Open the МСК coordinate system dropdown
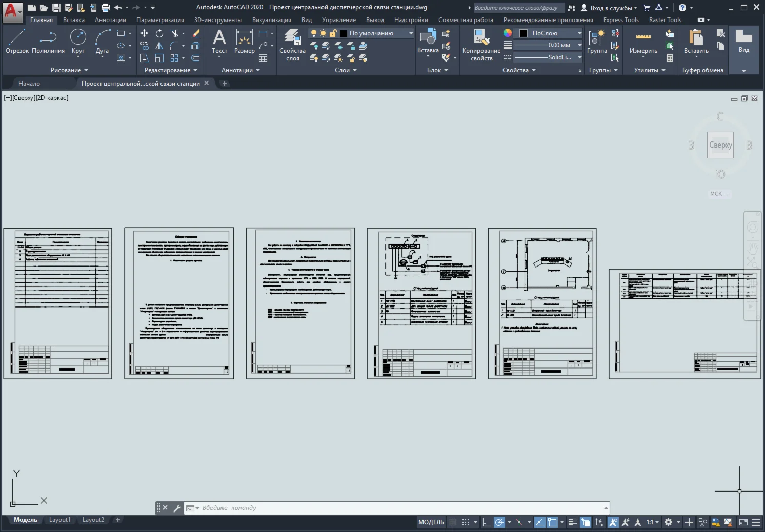This screenshot has width=765, height=532. tap(719, 194)
